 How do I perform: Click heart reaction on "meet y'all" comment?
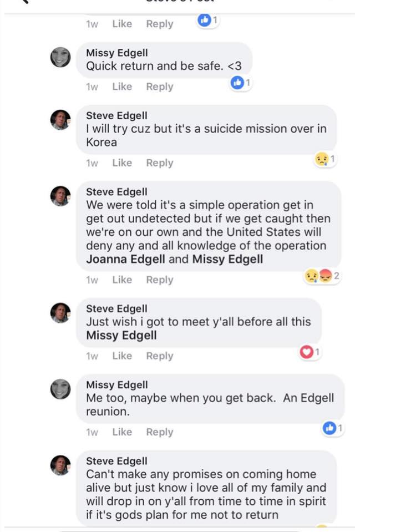[306, 352]
